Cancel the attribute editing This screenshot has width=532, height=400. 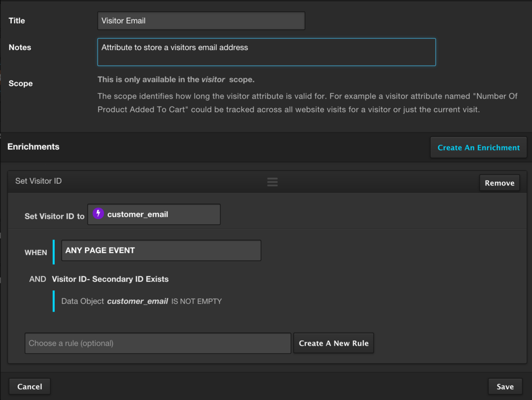(x=30, y=387)
